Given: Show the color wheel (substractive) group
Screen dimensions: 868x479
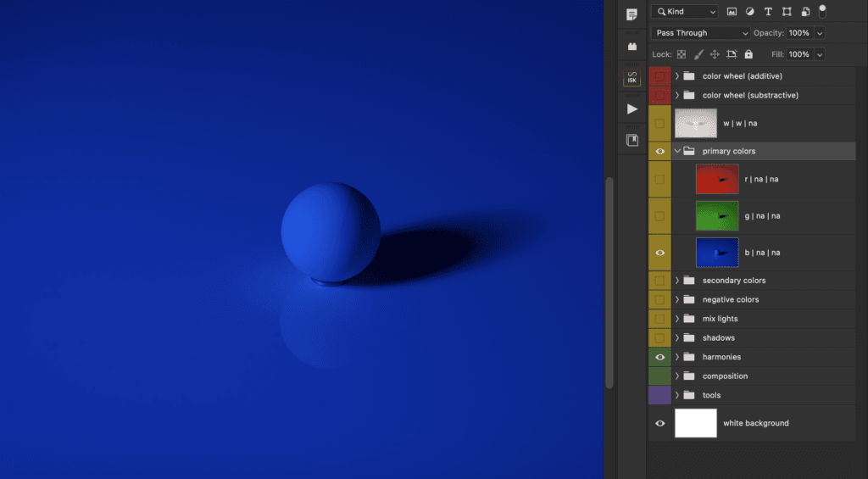Looking at the screenshot, I should tap(659, 95).
